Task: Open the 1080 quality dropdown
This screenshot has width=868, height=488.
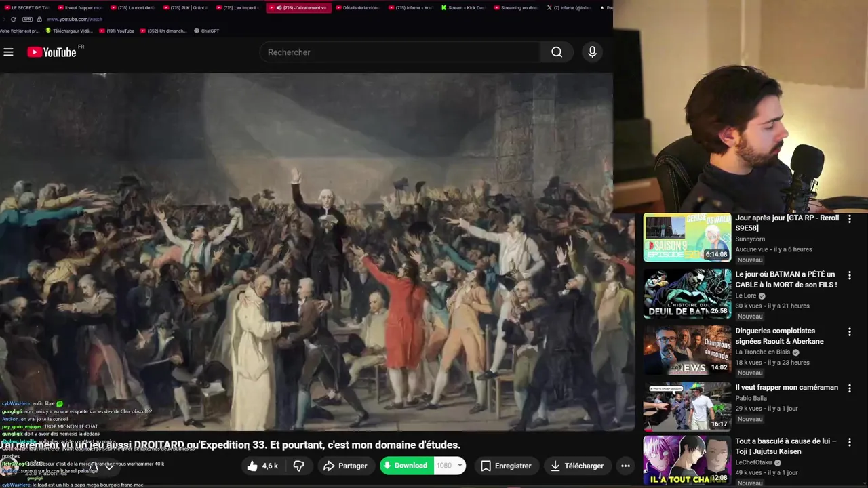Action: click(x=450, y=466)
